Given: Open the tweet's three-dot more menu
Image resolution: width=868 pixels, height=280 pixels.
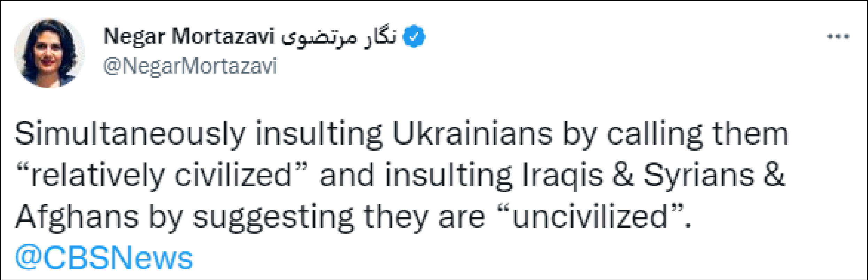Looking at the screenshot, I should (838, 36).
